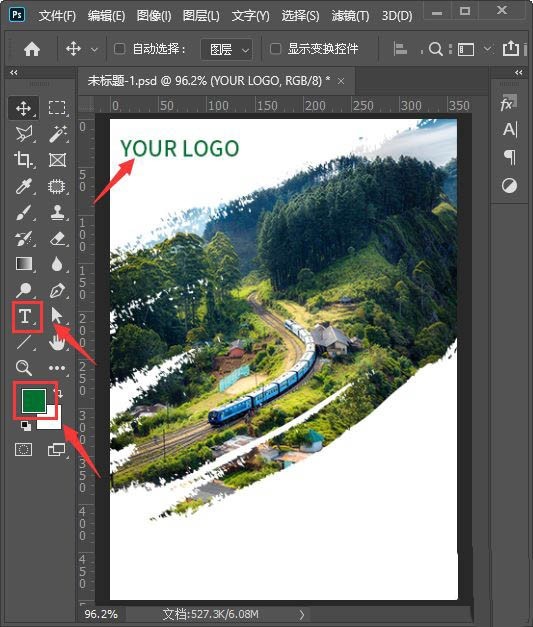Viewport: 533px width, 627px height.
Task: Select the Zoom tool in toolbox
Action: 24,367
